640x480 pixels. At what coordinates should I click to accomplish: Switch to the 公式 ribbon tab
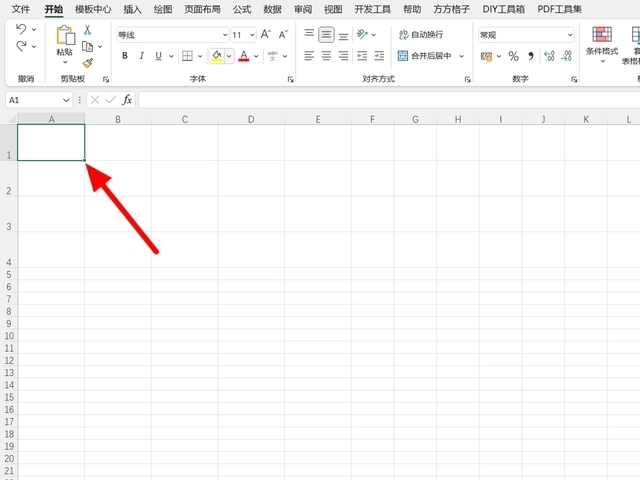point(242,9)
